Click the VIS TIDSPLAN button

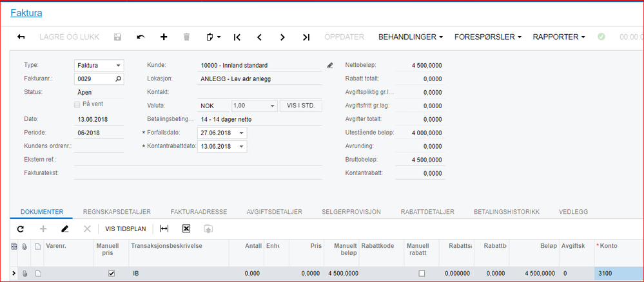click(125, 229)
